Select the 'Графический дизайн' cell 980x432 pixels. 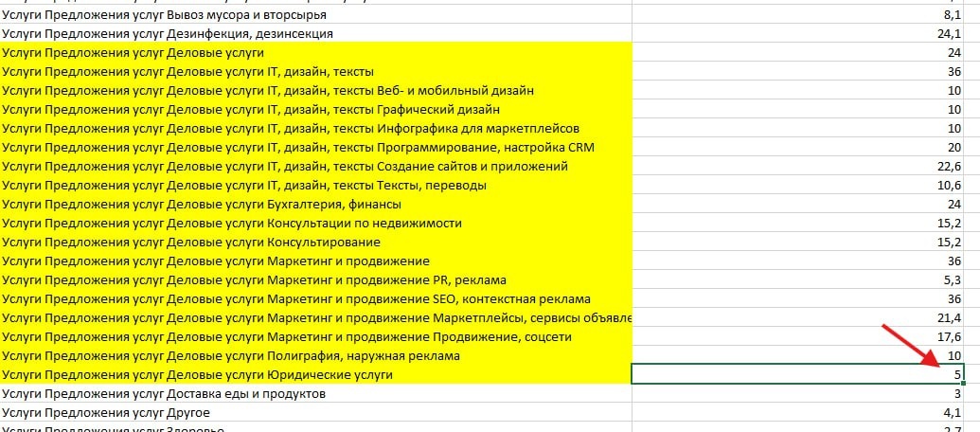pos(315,109)
